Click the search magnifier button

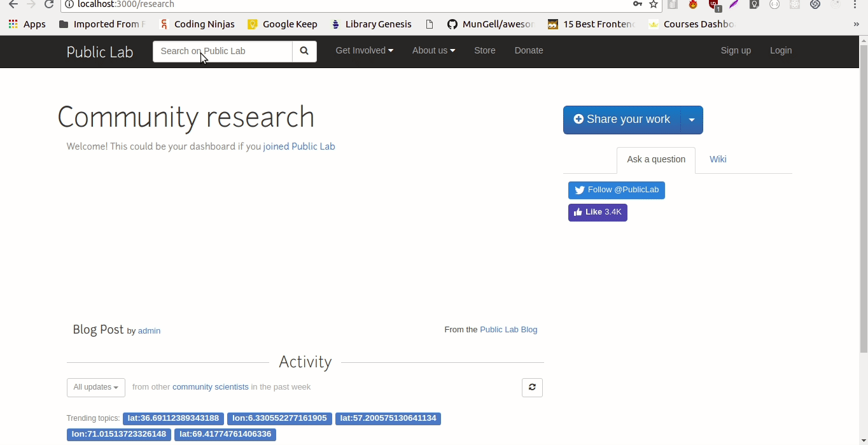pyautogui.click(x=304, y=51)
